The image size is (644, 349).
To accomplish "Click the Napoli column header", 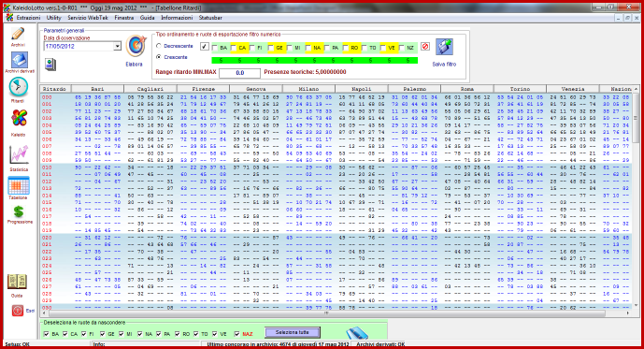I will point(362,89).
